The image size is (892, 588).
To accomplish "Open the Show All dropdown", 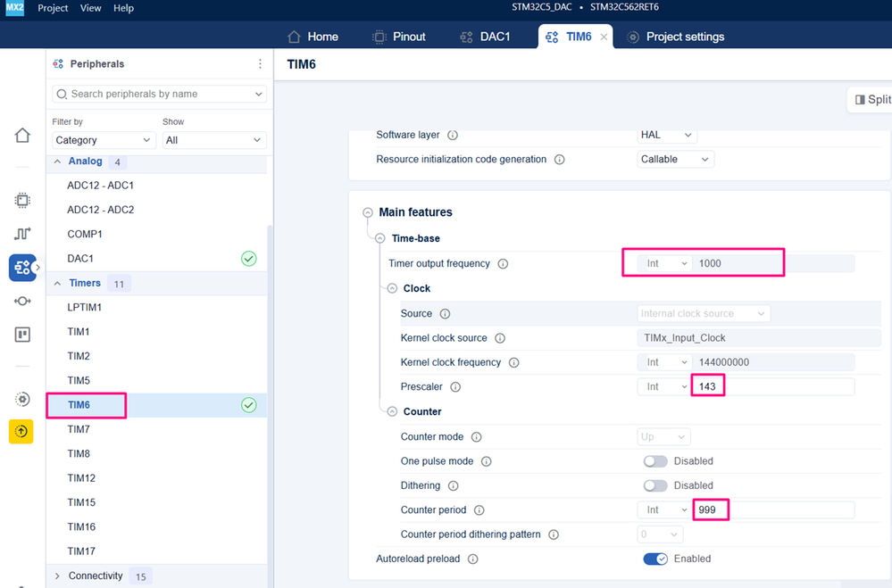I will (214, 140).
